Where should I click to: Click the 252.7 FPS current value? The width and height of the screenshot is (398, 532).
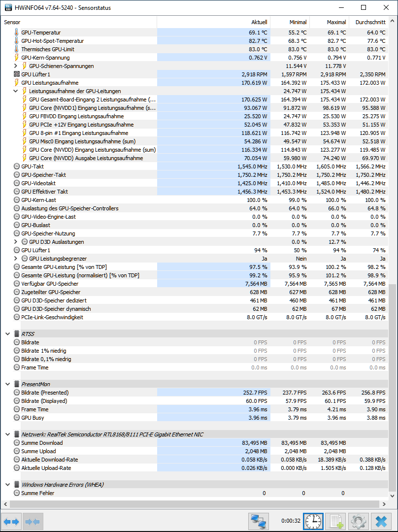(x=255, y=393)
